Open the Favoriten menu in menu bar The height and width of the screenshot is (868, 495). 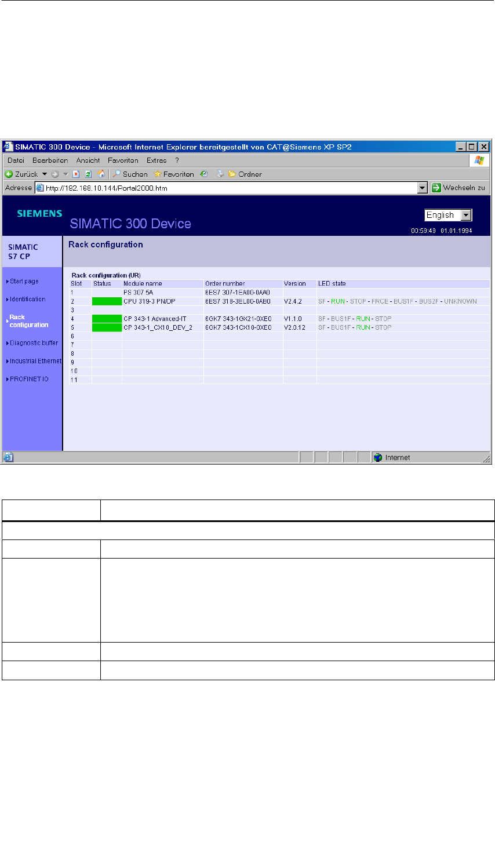pyautogui.click(x=123, y=161)
